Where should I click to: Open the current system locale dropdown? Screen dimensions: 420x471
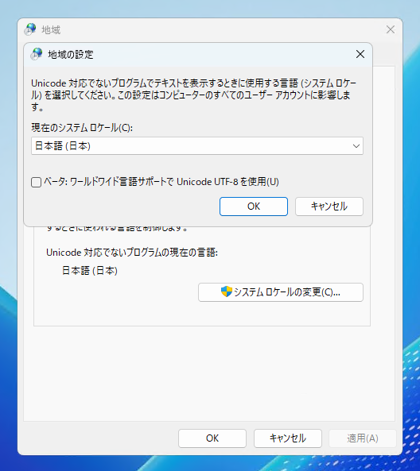(197, 146)
